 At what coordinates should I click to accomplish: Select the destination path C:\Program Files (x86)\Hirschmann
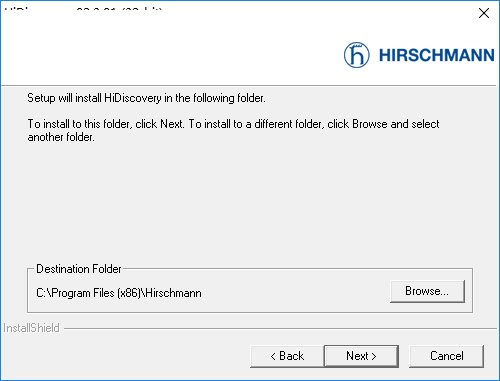(119, 293)
